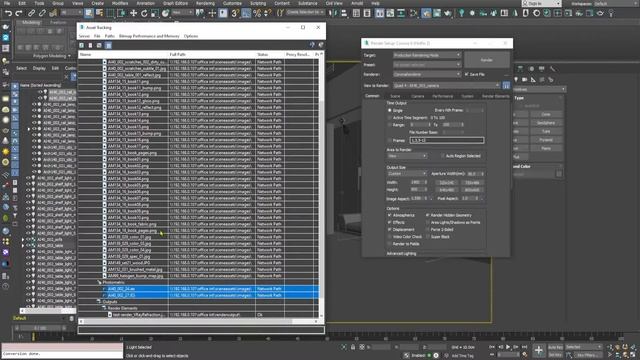Open the Area to Render dropdown
640x360 pixels.
pos(407,156)
